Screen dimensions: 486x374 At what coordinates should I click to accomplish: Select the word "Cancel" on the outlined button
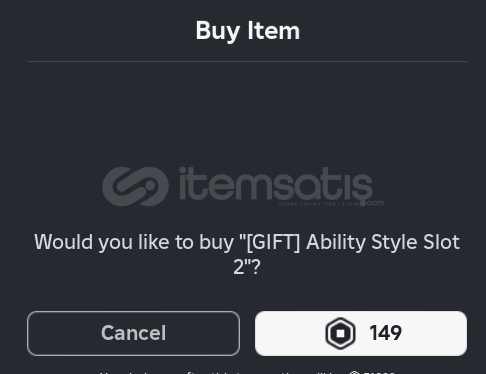(133, 333)
